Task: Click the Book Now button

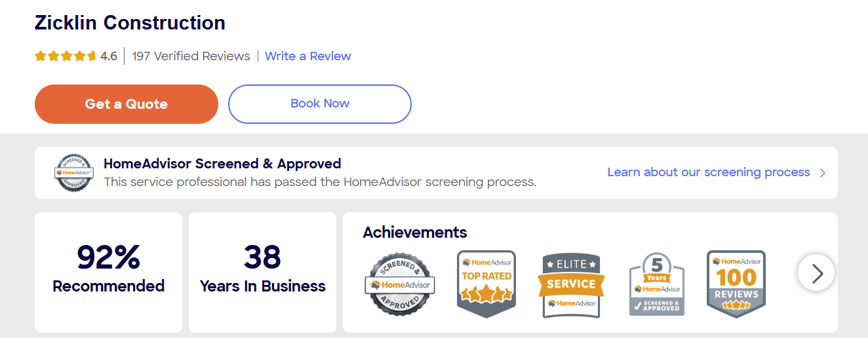Action: pos(320,104)
